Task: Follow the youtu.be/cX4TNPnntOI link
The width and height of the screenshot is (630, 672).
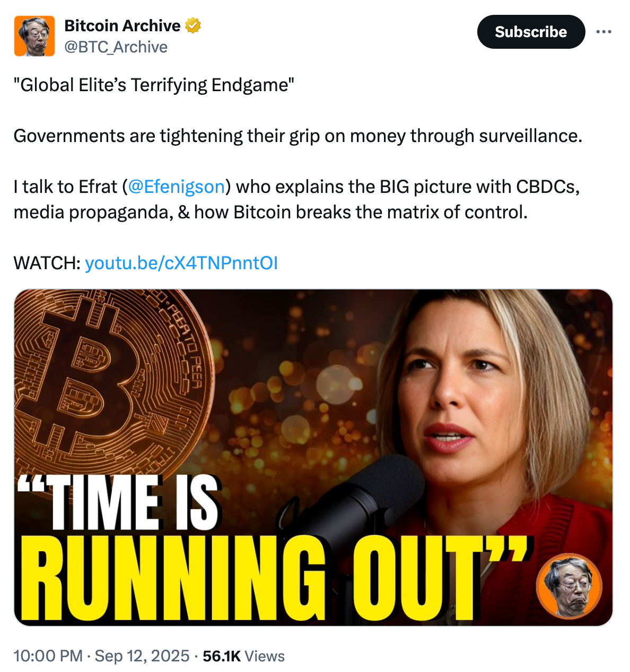Action: click(x=181, y=263)
